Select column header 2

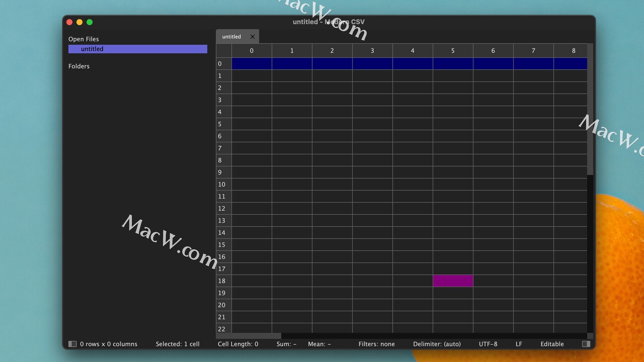point(332,51)
